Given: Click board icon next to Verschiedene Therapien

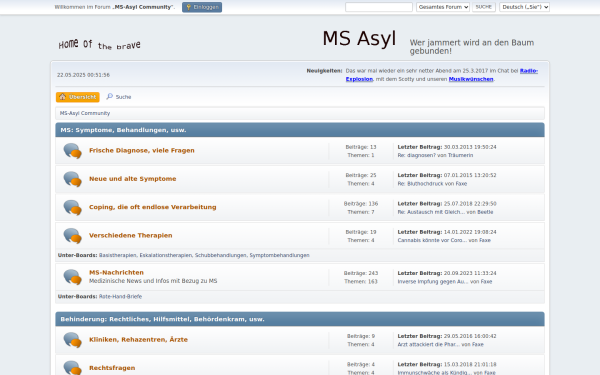Looking at the screenshot, I should [72, 236].
